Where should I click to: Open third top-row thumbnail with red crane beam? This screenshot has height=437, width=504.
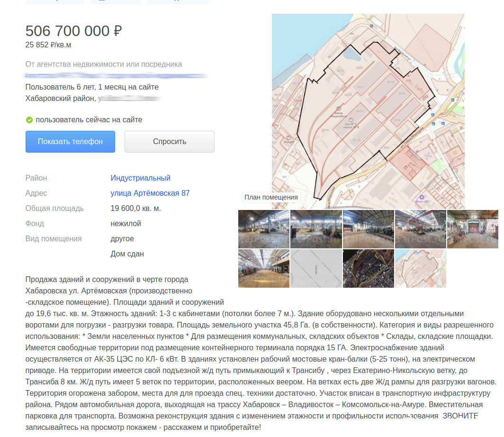tap(369, 229)
